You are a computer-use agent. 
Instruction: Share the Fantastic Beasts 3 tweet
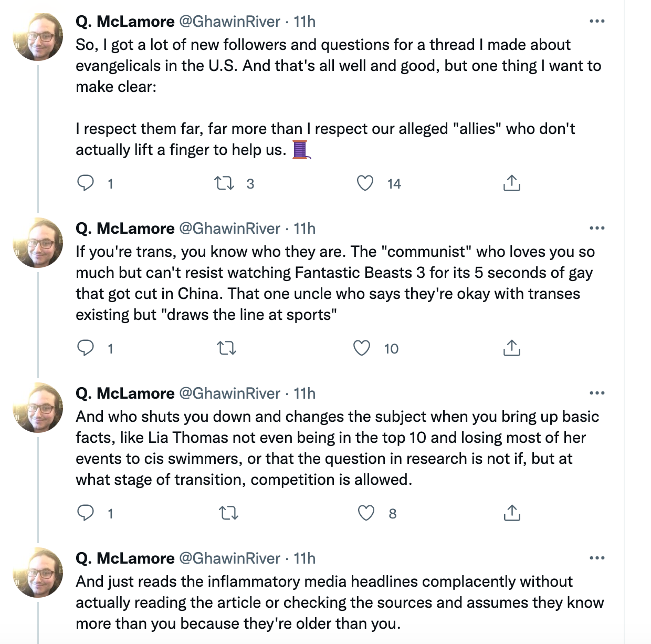coord(511,348)
